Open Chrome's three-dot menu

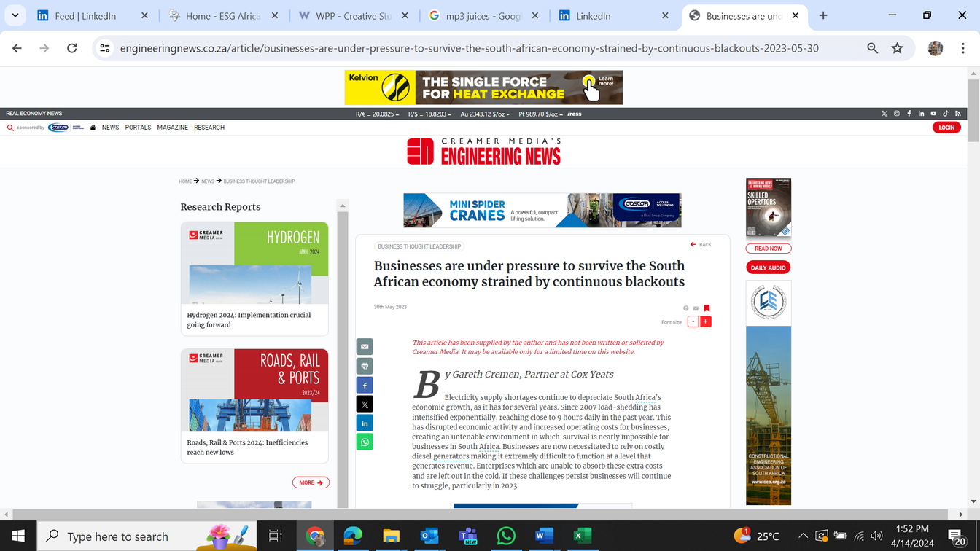point(962,48)
